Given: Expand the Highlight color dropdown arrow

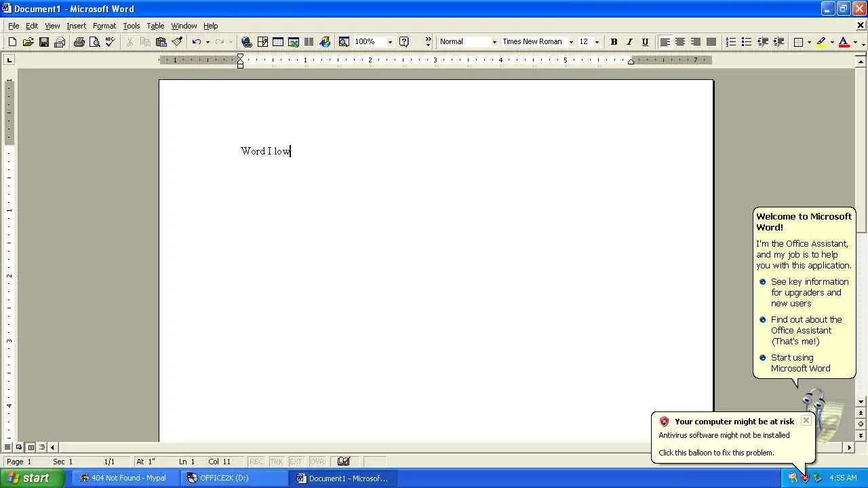Looking at the screenshot, I should point(832,42).
